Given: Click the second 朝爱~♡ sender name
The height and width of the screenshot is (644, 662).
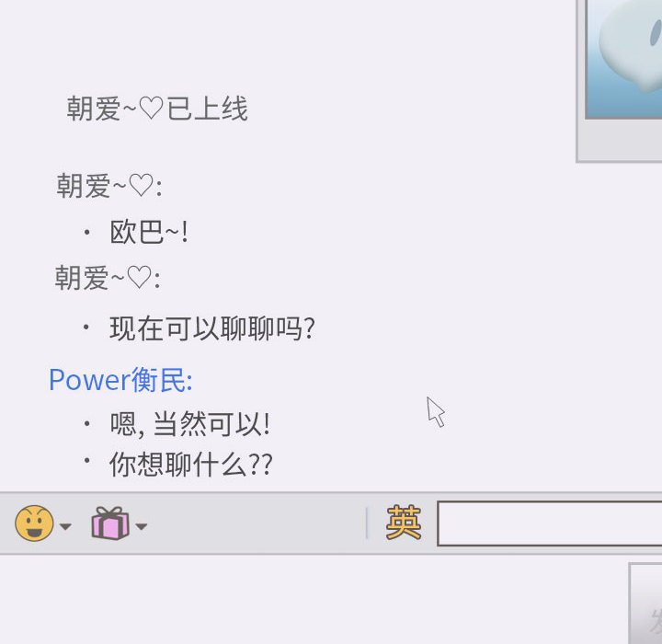Looking at the screenshot, I should coord(108,278).
